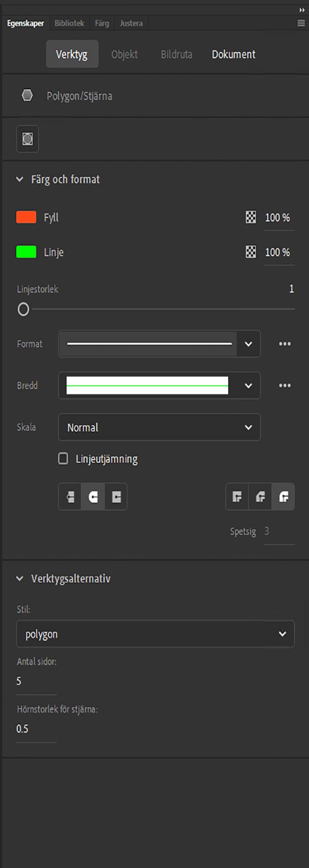Open the Stil dropdown showing polygon
The image size is (309, 868).
pyautogui.click(x=156, y=634)
